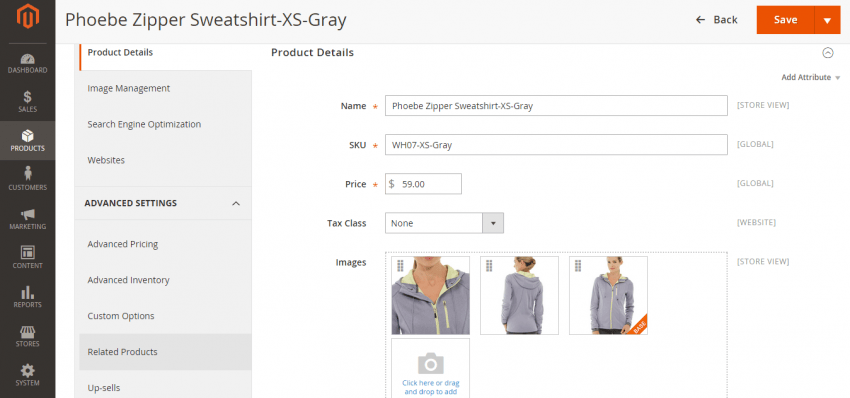This screenshot has width=850, height=398.
Task: Grab drag handle on front close-up image
Action: pyautogui.click(x=400, y=266)
